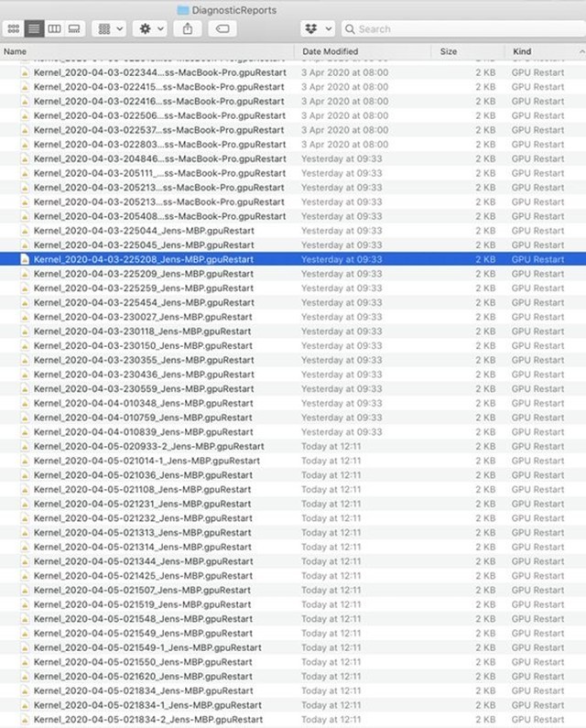
Task: Select the list view button
Action: (x=35, y=28)
